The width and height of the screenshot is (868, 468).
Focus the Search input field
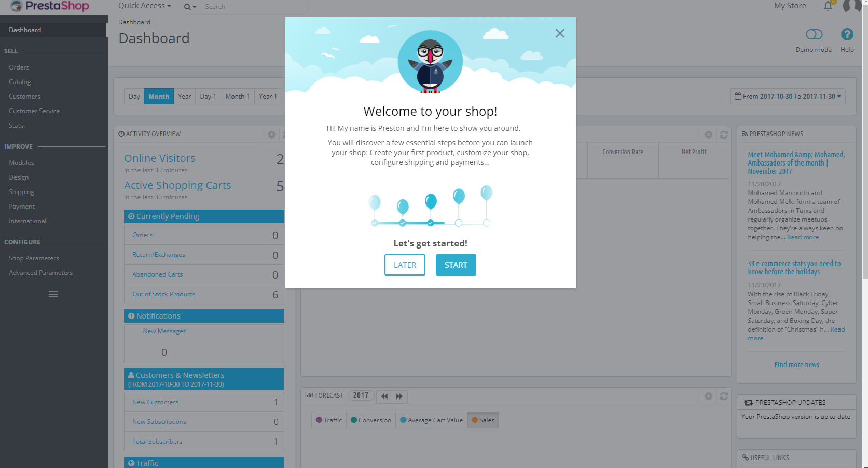[254, 7]
